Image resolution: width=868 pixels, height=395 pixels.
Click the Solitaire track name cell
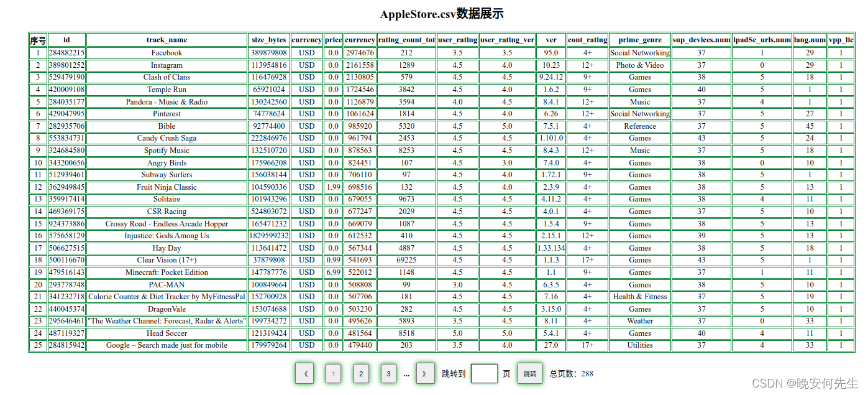point(167,199)
